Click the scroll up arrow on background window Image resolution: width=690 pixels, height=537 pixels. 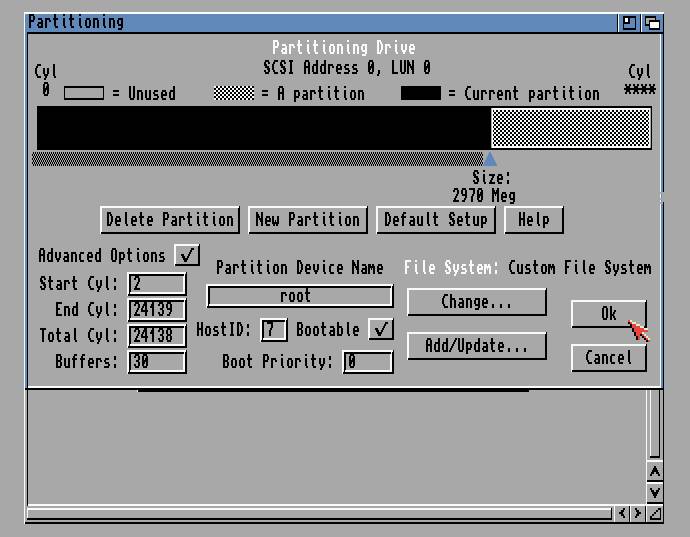[654, 471]
